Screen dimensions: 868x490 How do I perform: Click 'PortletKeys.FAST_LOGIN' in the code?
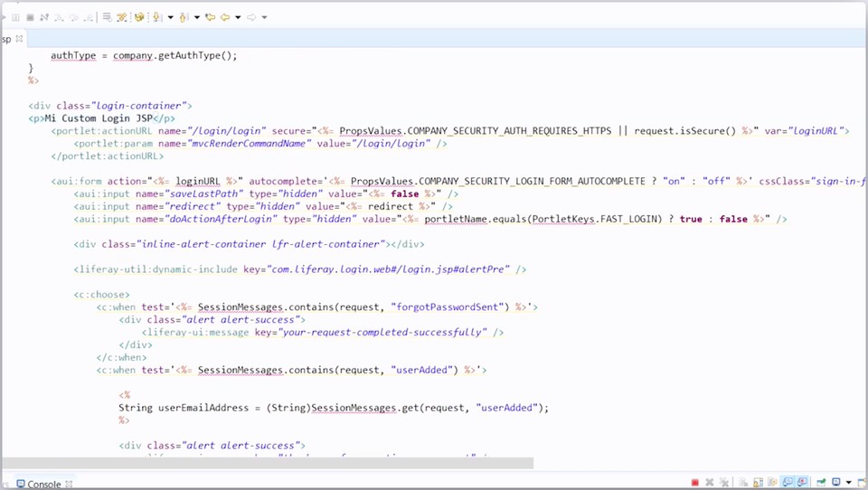pos(597,219)
